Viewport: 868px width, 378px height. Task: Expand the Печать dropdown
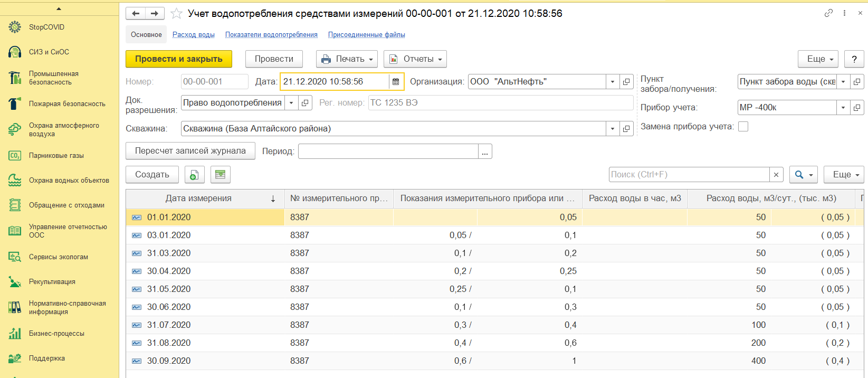click(x=347, y=59)
